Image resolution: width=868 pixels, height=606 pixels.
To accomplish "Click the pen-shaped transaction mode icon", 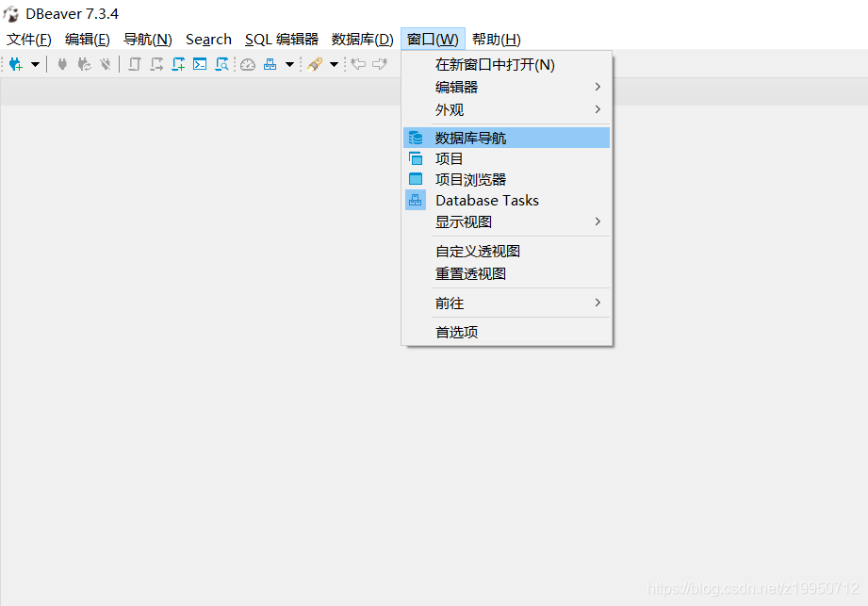I will tap(315, 64).
